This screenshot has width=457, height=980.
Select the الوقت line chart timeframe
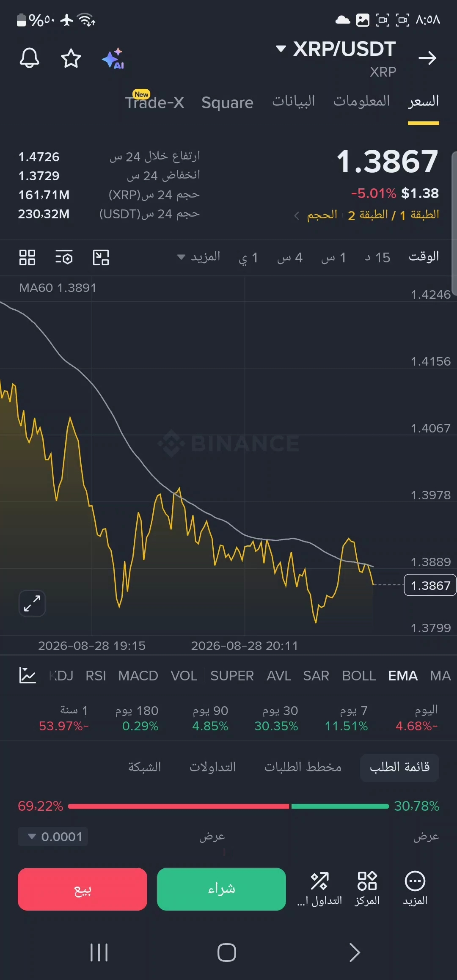[424, 257]
